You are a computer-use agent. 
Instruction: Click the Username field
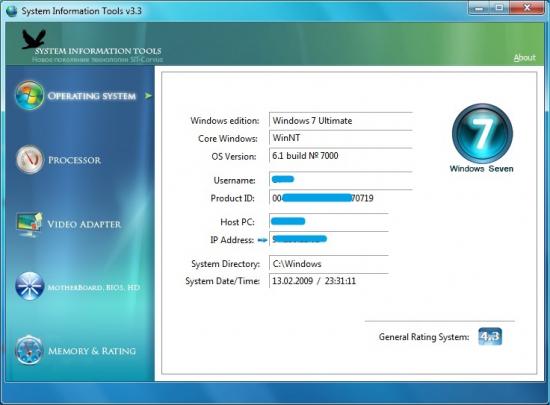pos(341,180)
